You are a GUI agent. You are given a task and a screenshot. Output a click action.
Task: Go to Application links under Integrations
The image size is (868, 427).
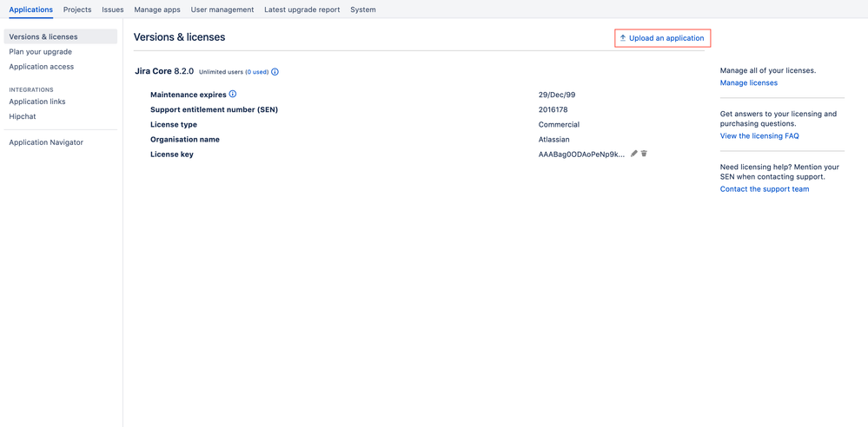37,102
